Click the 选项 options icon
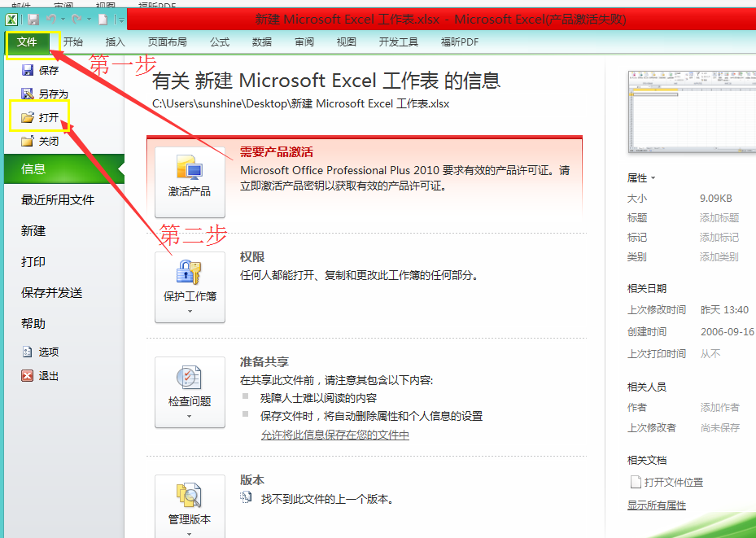Viewport: 756px width, 538px height. click(28, 352)
